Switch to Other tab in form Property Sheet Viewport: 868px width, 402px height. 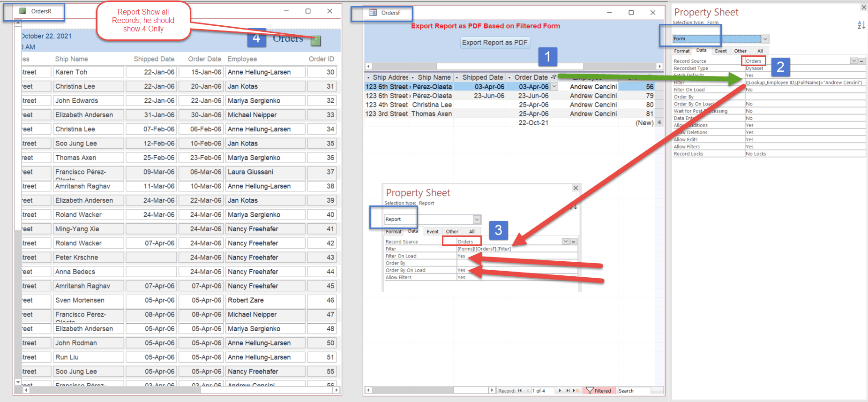point(741,51)
